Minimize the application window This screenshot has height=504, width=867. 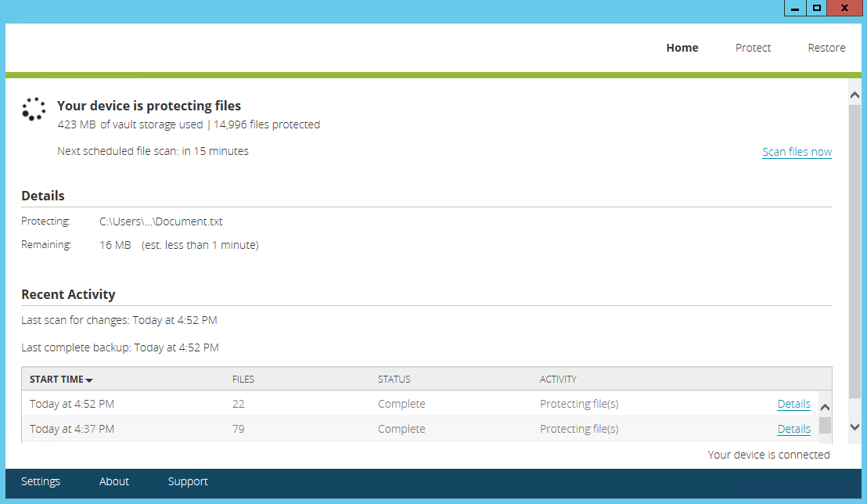pos(795,8)
